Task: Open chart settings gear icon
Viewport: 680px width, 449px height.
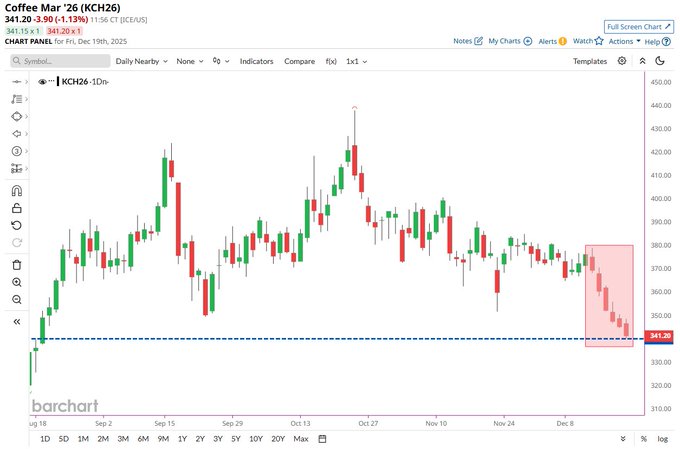Action: [x=622, y=61]
